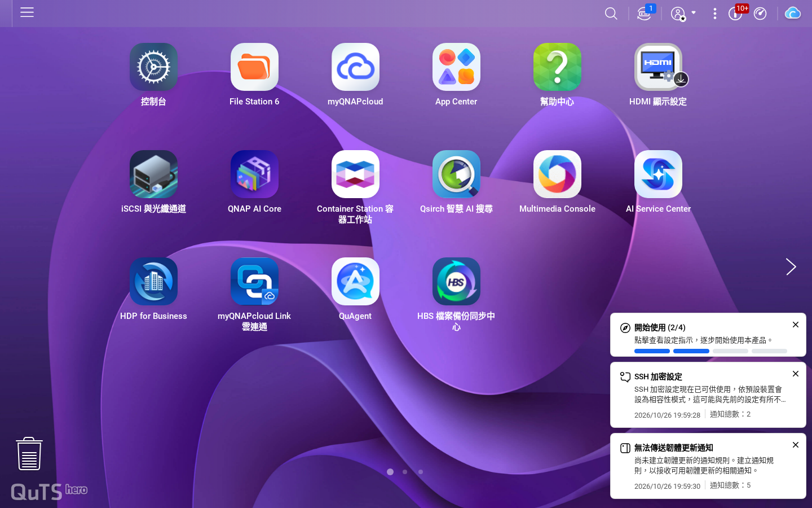Open the recycle bin on desktop
The width and height of the screenshot is (812, 508).
click(29, 454)
